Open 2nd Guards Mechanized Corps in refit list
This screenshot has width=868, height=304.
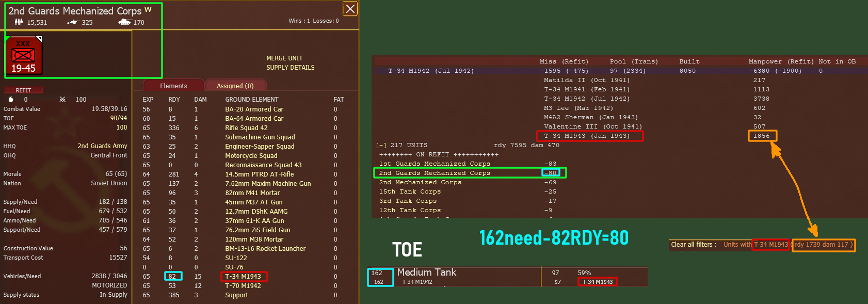435,173
